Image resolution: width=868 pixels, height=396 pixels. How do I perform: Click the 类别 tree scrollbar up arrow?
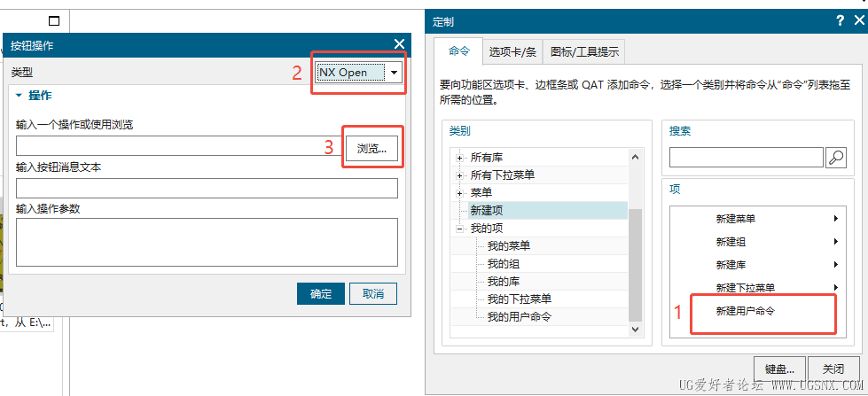click(x=635, y=157)
